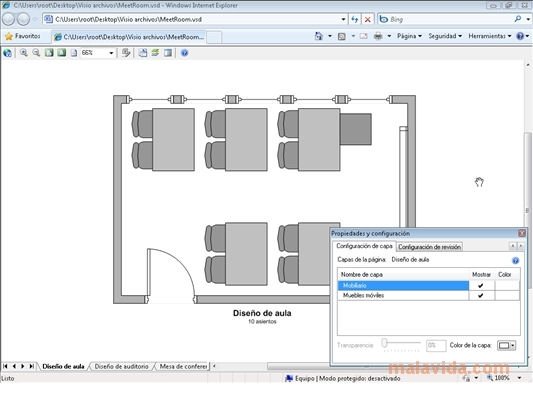Open Visio Viewer help icon
This screenshot has height=399, width=533.
point(185,53)
